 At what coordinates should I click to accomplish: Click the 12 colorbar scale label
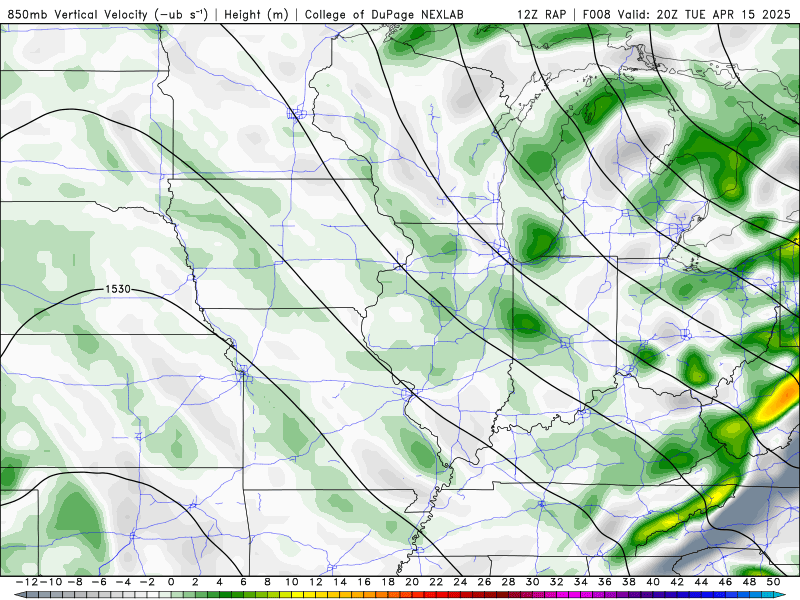coord(316,582)
